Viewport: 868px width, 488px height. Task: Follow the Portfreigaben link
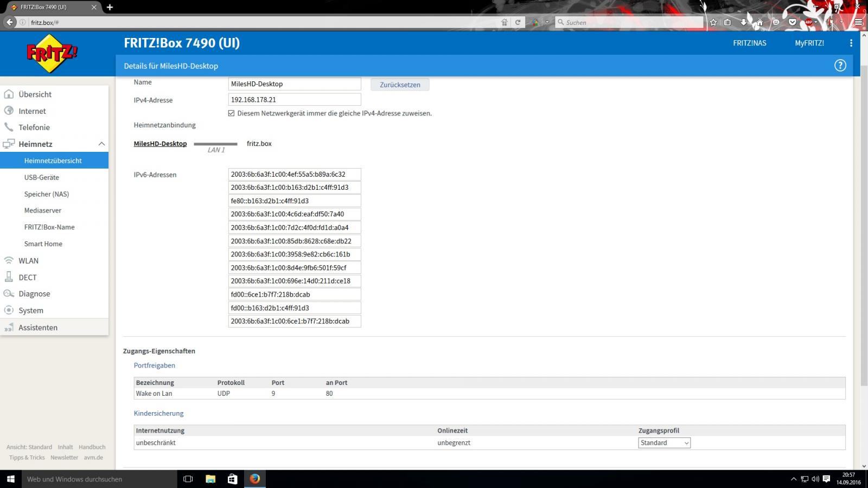(x=155, y=365)
